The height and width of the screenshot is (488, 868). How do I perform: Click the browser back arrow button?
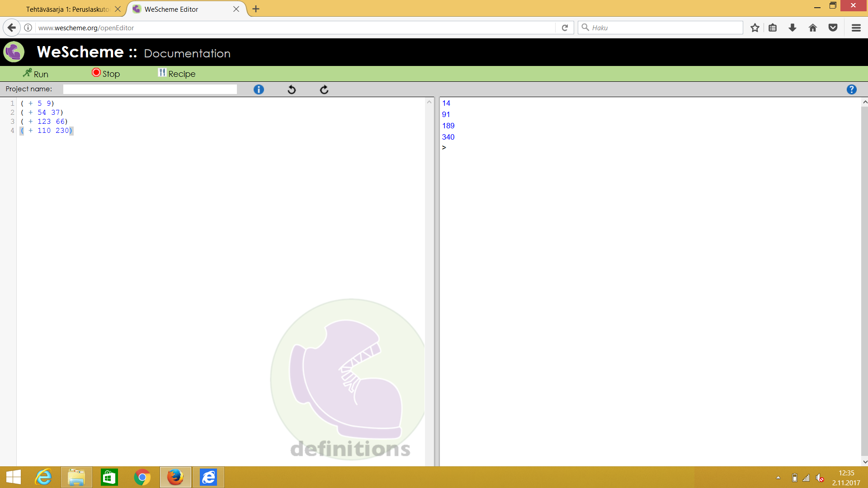(x=12, y=28)
